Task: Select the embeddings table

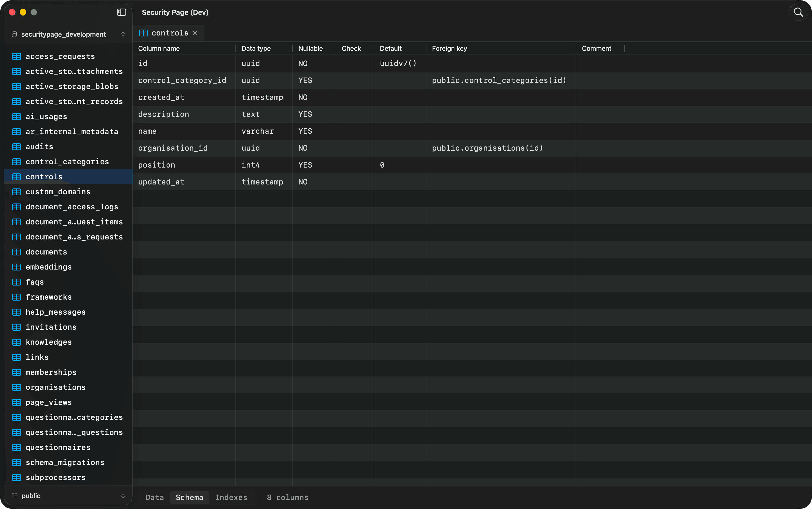Action: [49, 267]
